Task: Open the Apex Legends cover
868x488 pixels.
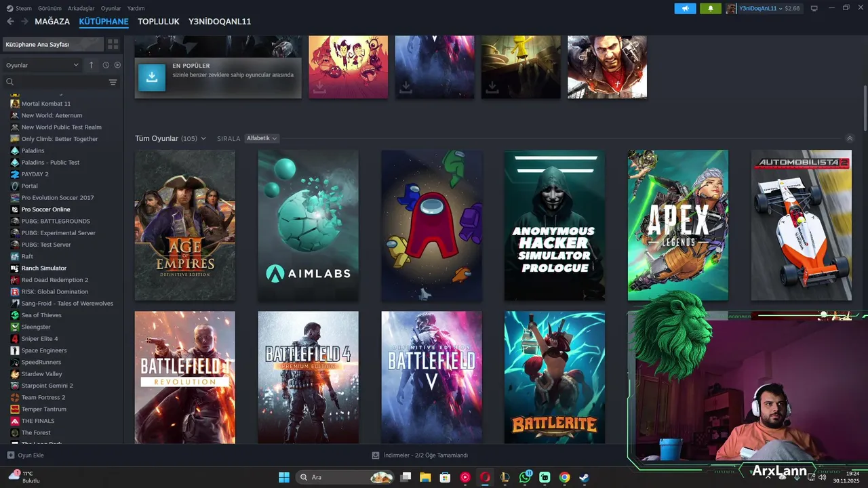Action: (x=678, y=225)
